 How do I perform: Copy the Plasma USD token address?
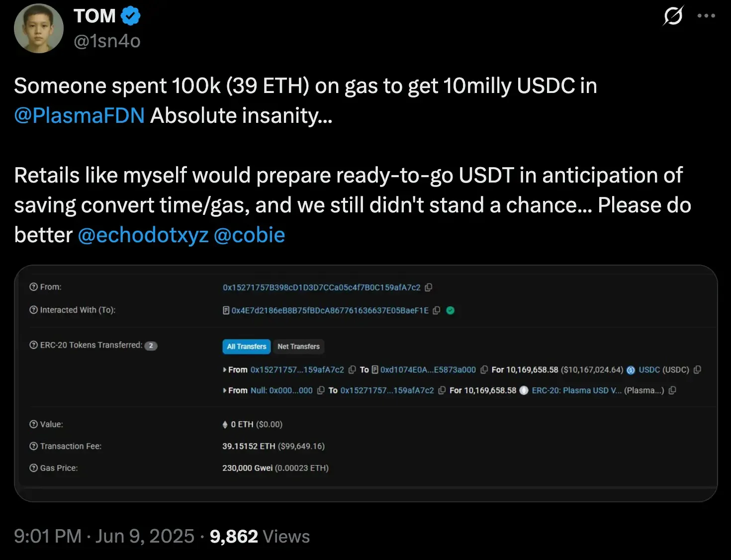(x=672, y=390)
